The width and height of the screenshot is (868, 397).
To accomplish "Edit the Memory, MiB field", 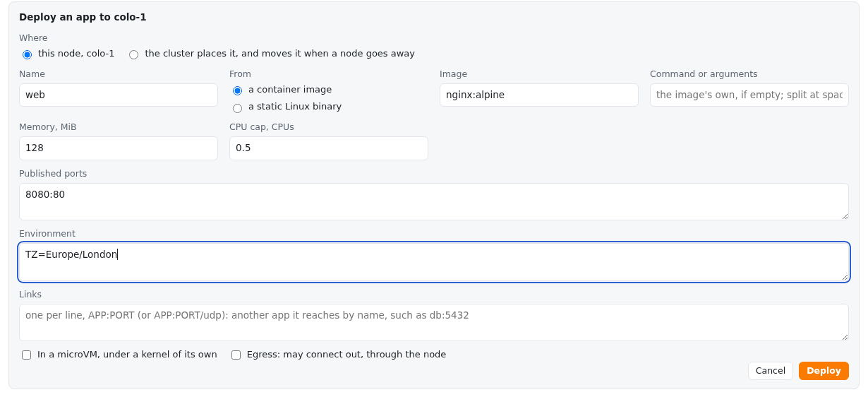I will tap(119, 148).
